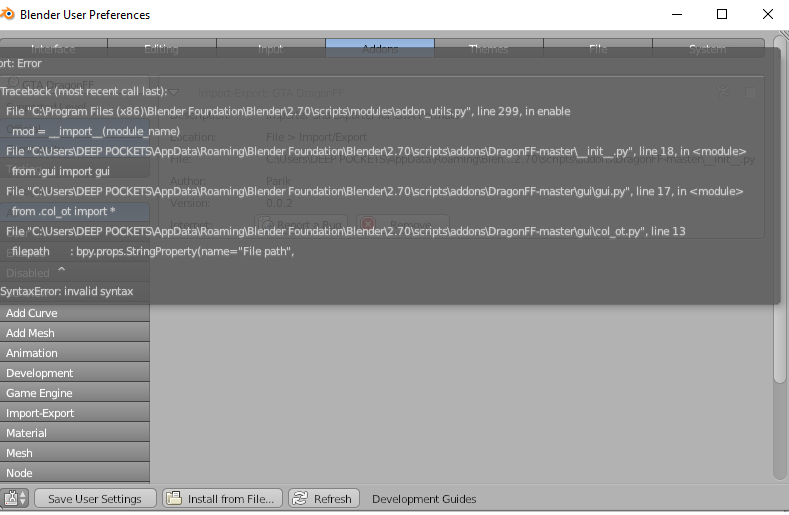
Task: Open Development Guides link
Action: click(424, 499)
